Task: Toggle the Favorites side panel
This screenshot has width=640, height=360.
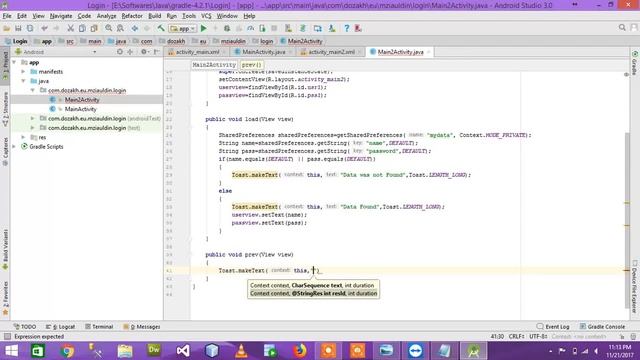Action: (5, 298)
